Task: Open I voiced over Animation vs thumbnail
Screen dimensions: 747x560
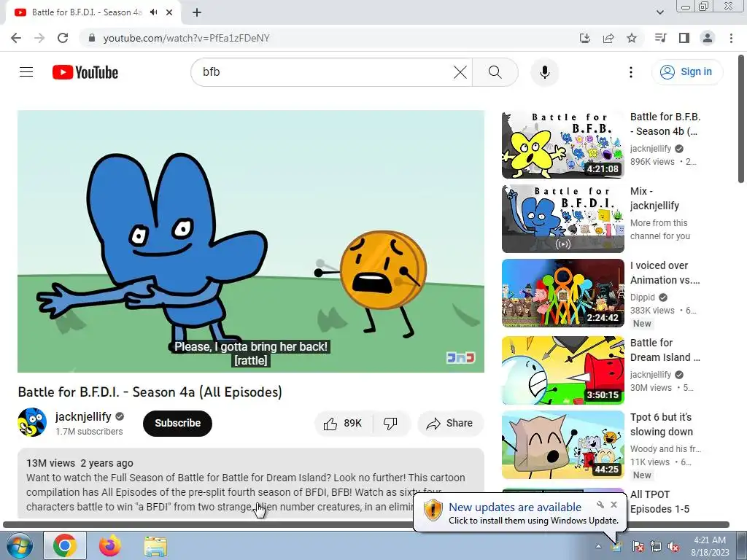Action: coord(562,293)
